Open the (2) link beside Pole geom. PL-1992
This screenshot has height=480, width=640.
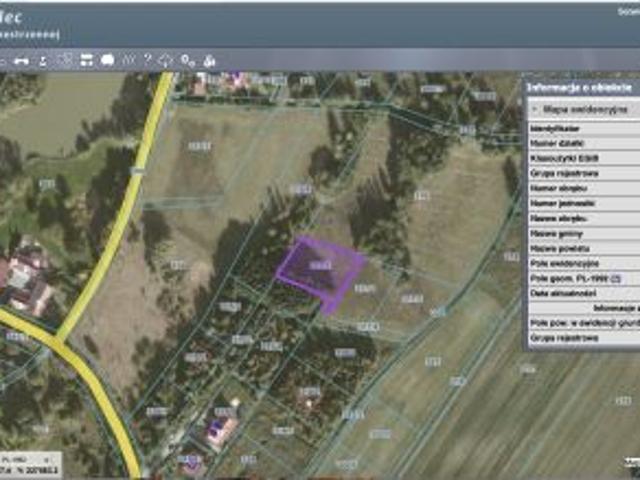(616, 276)
